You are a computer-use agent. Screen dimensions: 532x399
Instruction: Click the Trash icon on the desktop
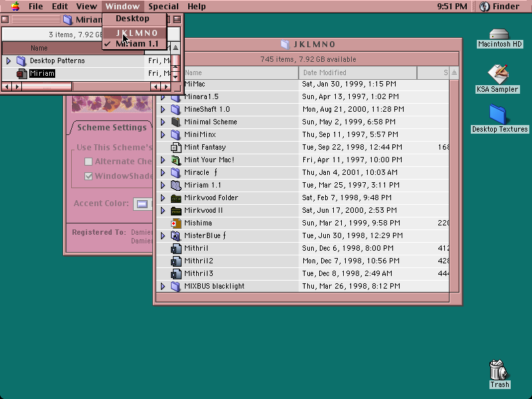(498, 370)
